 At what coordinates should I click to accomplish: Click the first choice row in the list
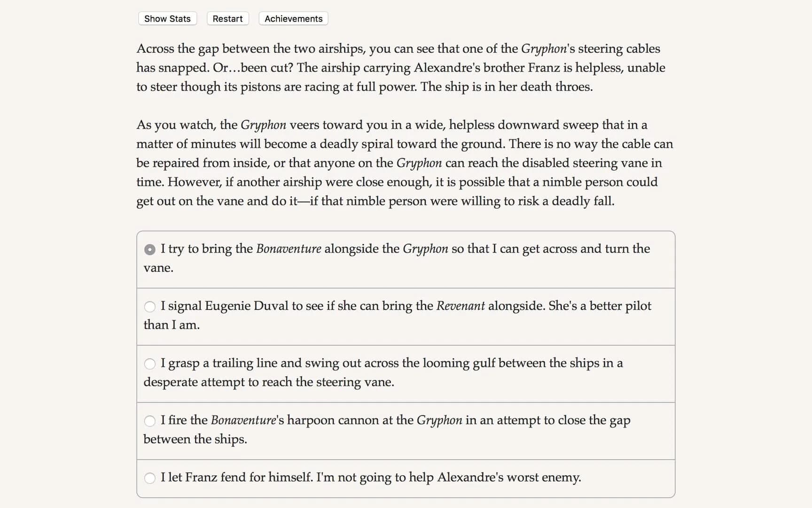click(406, 259)
